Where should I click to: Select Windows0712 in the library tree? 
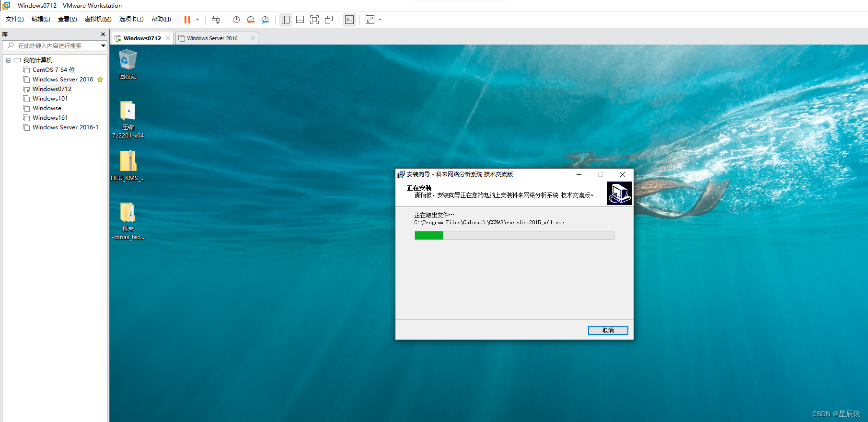52,89
